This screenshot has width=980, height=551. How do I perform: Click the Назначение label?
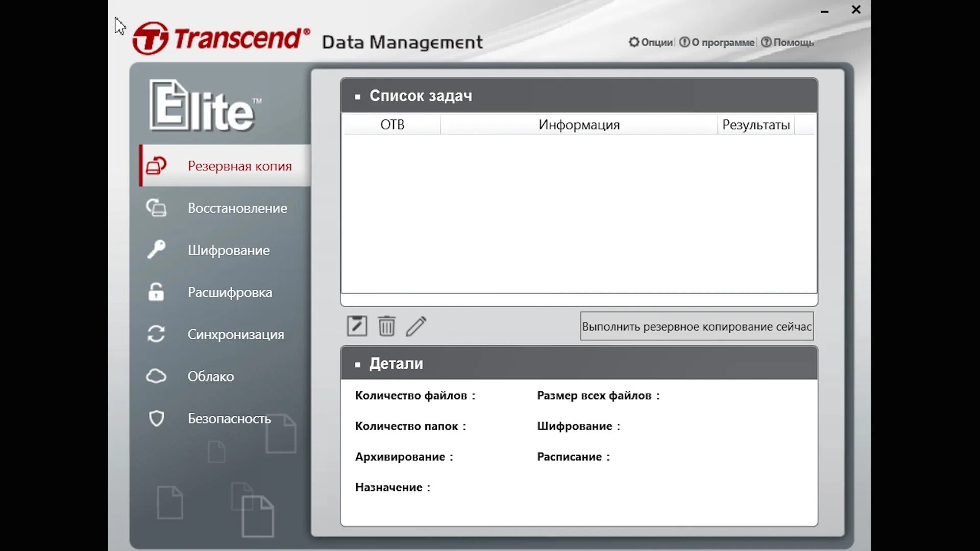[393, 487]
